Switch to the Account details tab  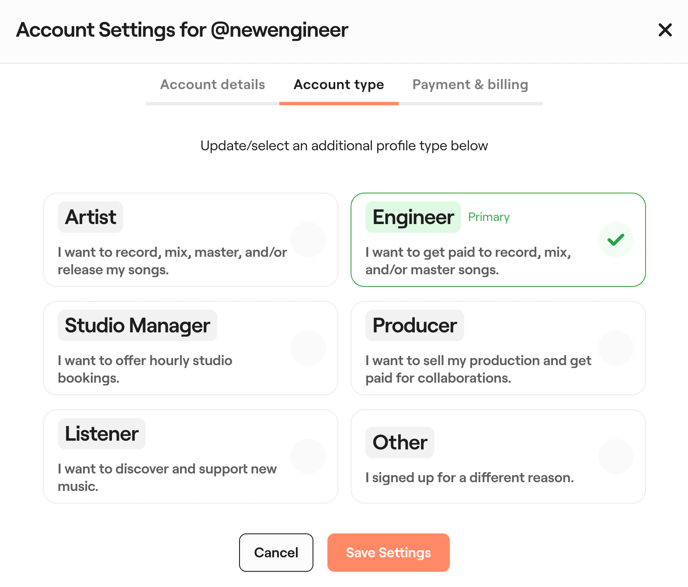coord(212,85)
